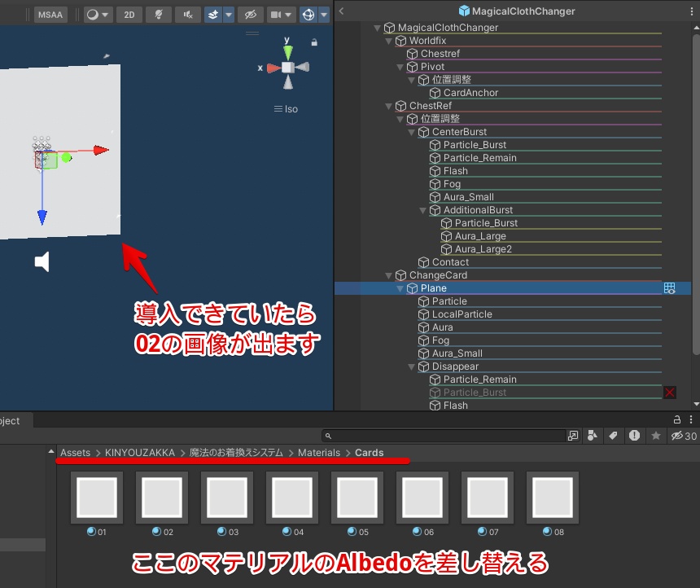Image resolution: width=700 pixels, height=588 pixels.
Task: Collapse the CenterBurst node
Action: click(x=411, y=132)
